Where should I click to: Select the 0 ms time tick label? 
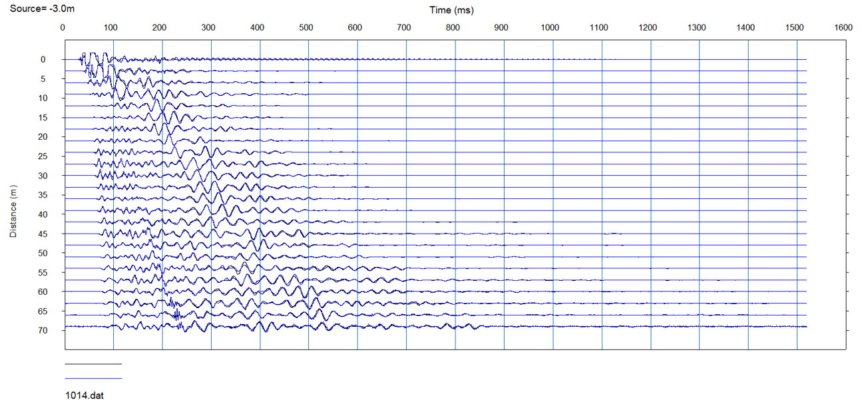tap(63, 28)
